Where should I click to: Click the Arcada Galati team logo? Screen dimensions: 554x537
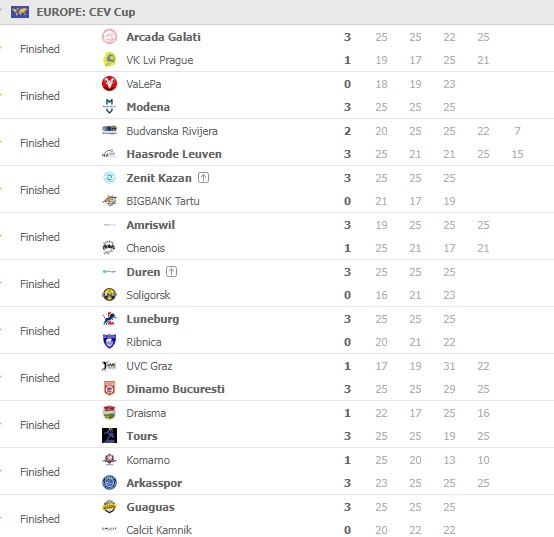[x=109, y=37]
